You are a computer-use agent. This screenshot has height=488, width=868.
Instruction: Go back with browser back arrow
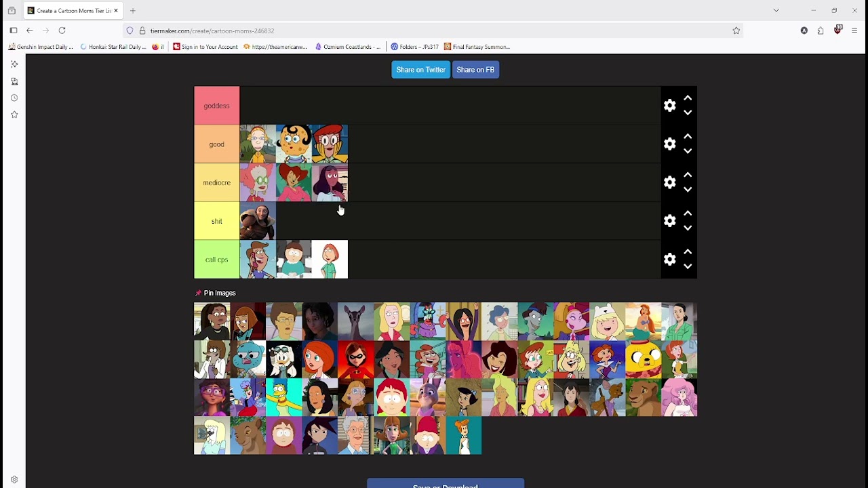(30, 30)
